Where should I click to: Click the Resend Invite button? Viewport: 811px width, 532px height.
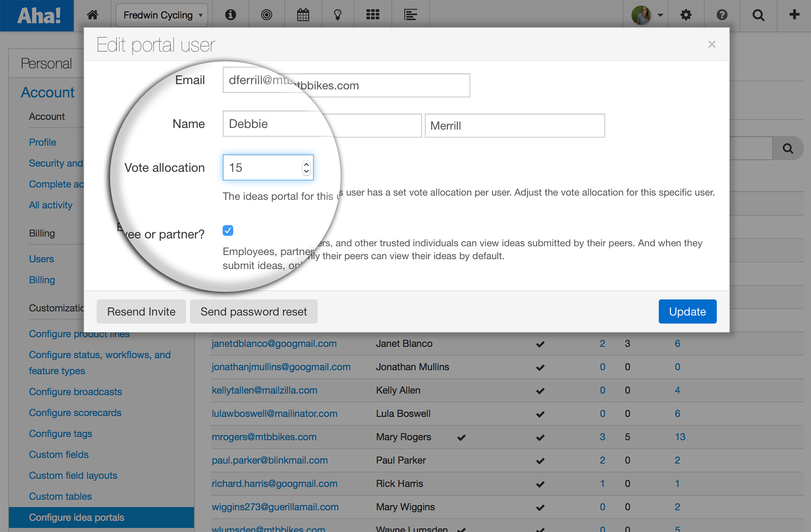141,312
